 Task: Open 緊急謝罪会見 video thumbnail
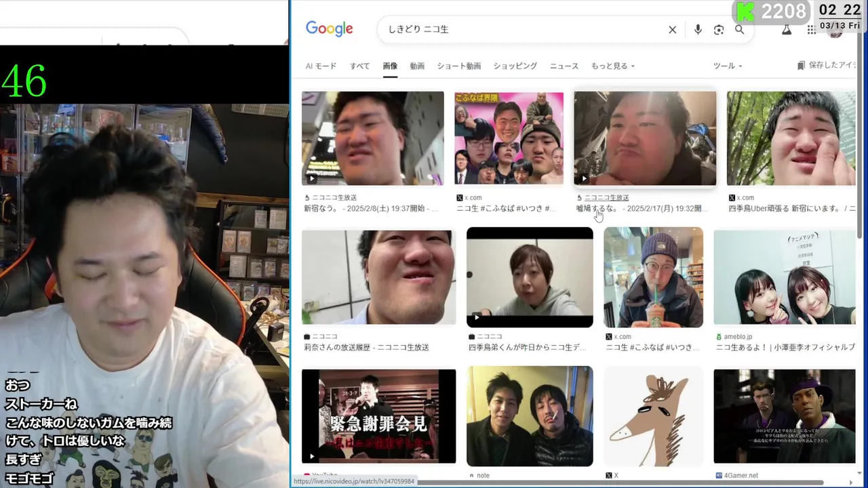[378, 416]
